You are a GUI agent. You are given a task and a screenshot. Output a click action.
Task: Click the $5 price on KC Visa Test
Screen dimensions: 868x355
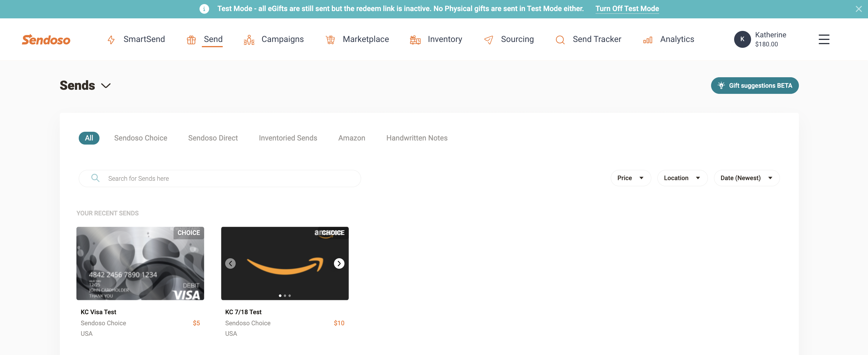(196, 323)
